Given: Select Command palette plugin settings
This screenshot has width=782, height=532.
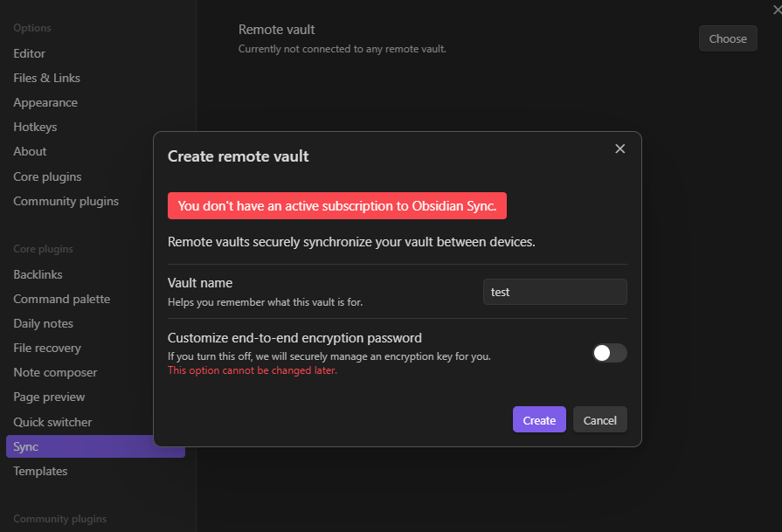Looking at the screenshot, I should click(x=61, y=299).
